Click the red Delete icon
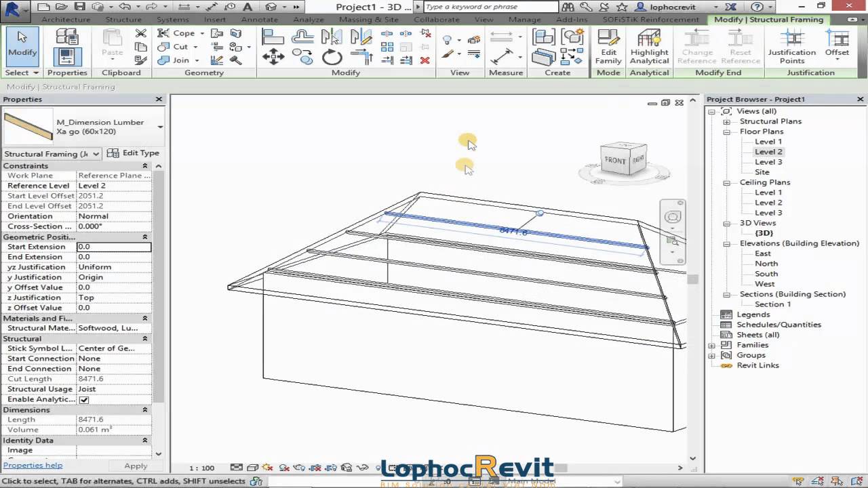868x488 pixels. [x=425, y=60]
